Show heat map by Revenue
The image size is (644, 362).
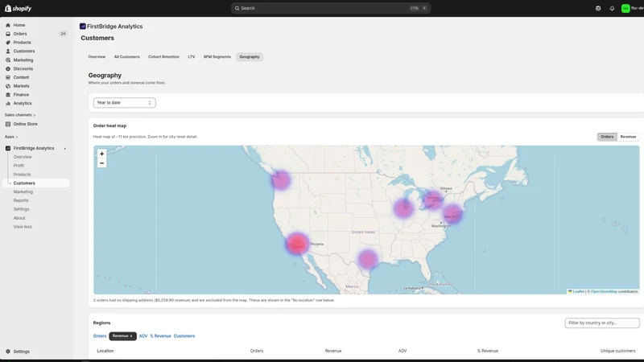(x=628, y=137)
